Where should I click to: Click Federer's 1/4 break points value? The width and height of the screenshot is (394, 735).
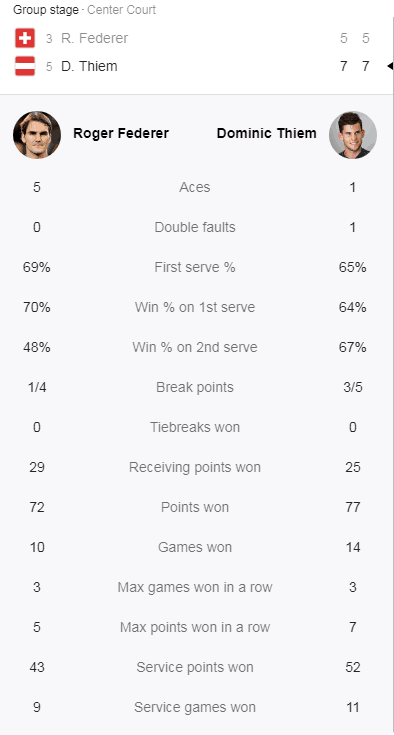coord(37,387)
